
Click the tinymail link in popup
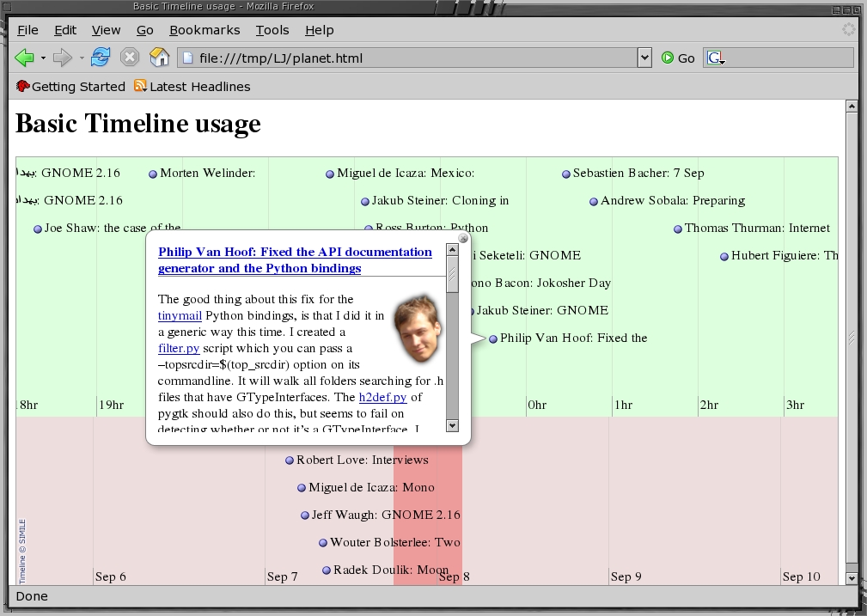point(180,316)
